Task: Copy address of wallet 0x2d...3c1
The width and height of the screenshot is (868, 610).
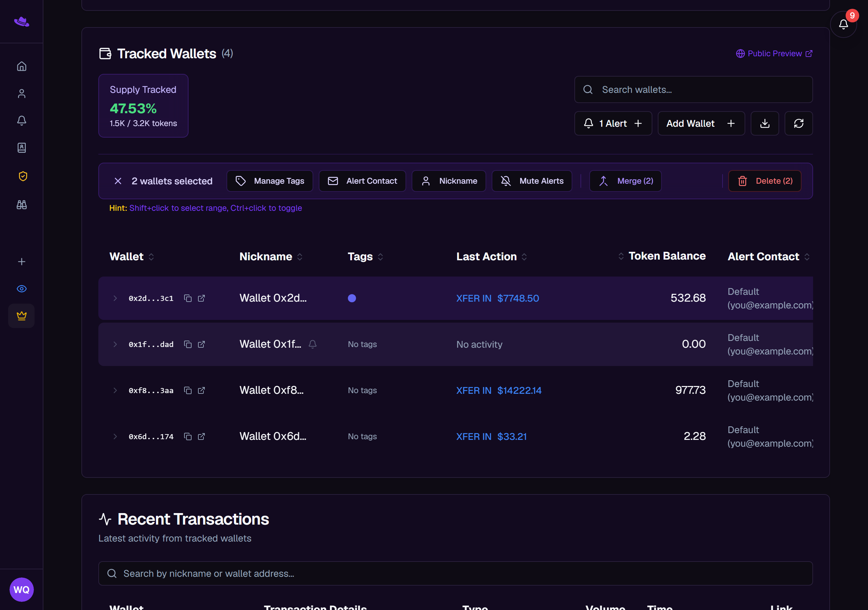Action: point(188,298)
